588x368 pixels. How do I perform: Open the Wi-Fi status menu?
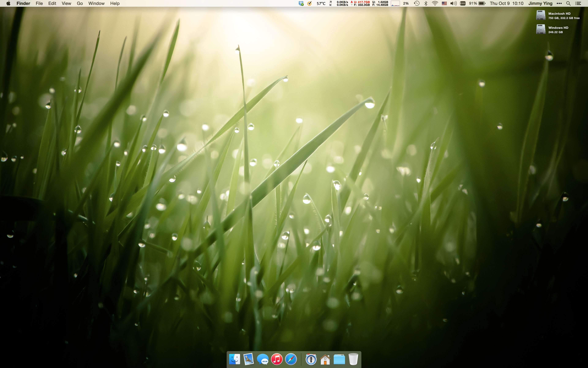point(435,3)
